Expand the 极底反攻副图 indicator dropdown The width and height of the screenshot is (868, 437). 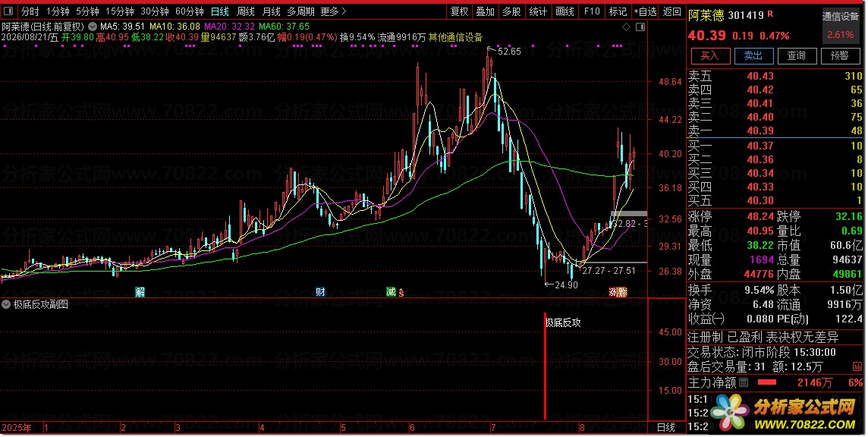coord(6,304)
